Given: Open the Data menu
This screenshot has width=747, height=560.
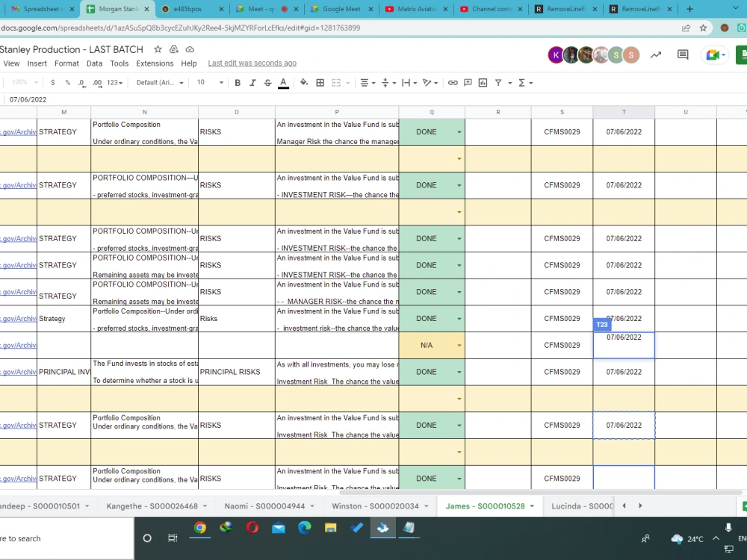Looking at the screenshot, I should click(94, 63).
